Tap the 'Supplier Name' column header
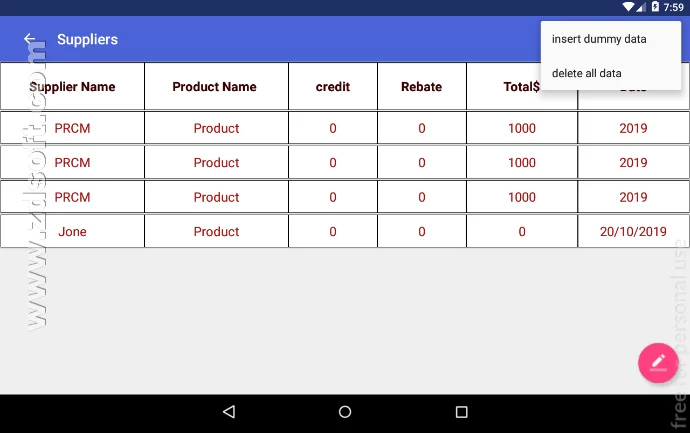 tap(72, 86)
